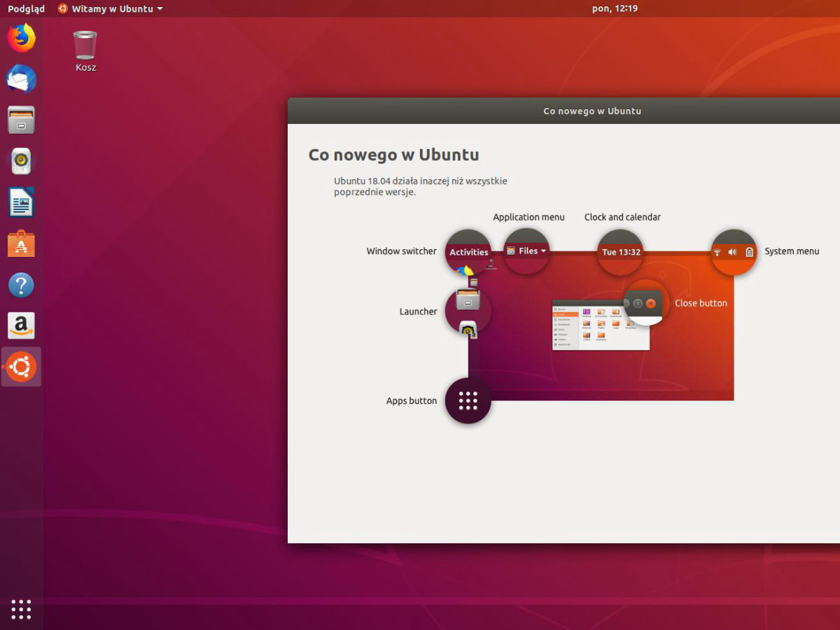Click the Tue 13:32 clock bubble
Viewport: 840px width, 630px height.
pyautogui.click(x=621, y=252)
